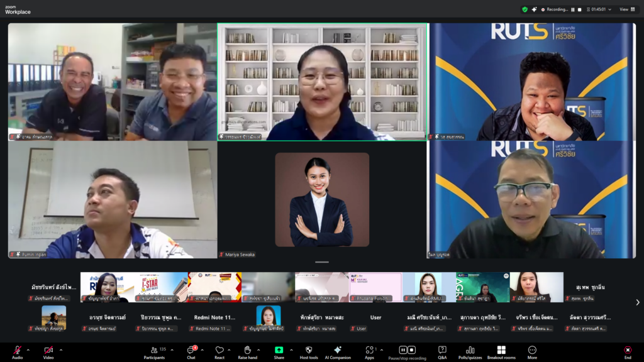
Task: Open video settings arrow beside Video
Action: click(60, 350)
